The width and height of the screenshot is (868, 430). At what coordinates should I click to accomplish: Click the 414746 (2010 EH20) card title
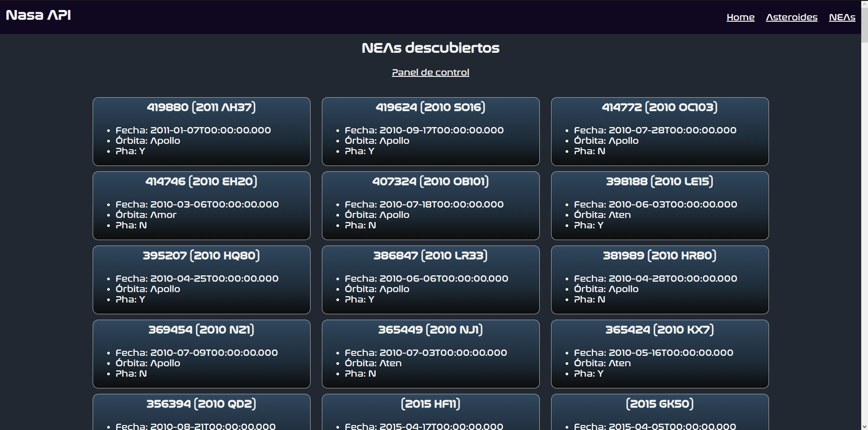[x=201, y=181]
